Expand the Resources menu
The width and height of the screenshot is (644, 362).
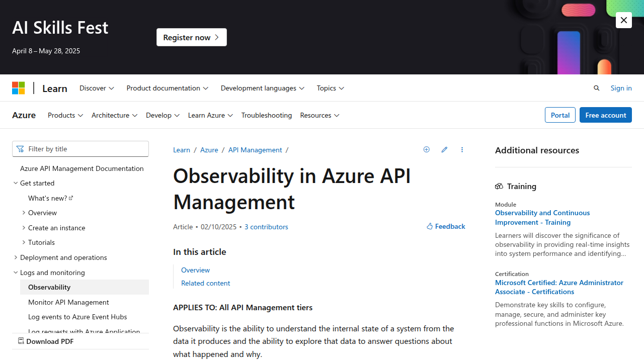click(x=319, y=115)
